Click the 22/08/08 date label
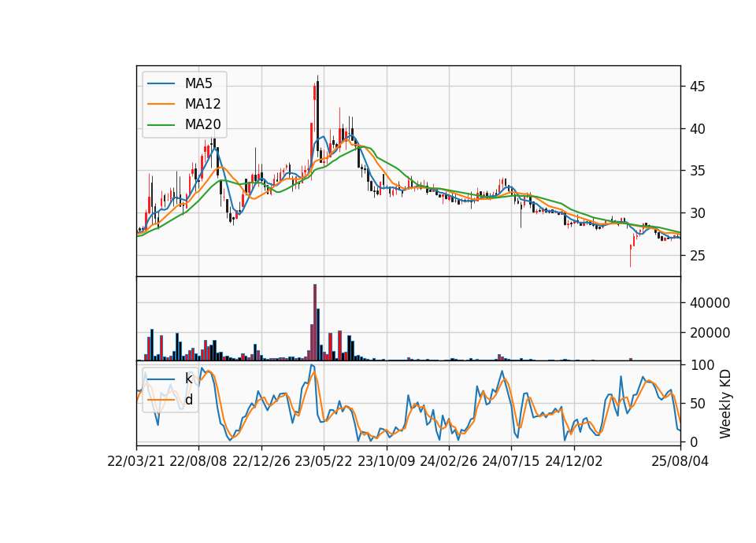Screen dimensions: 756x543 tap(198, 461)
